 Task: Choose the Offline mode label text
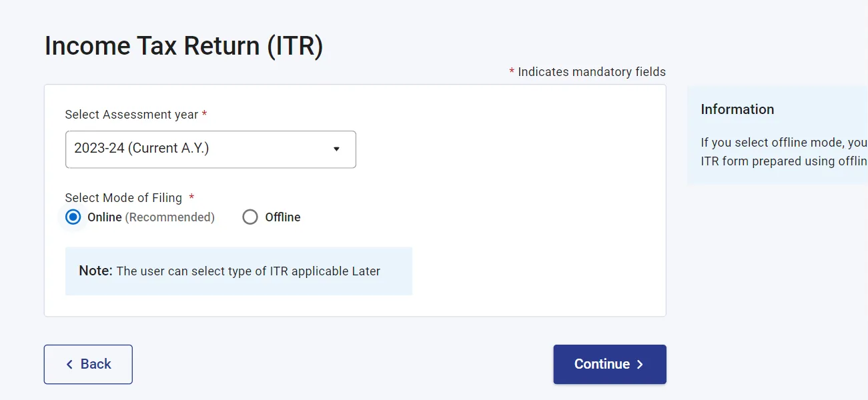pos(283,217)
